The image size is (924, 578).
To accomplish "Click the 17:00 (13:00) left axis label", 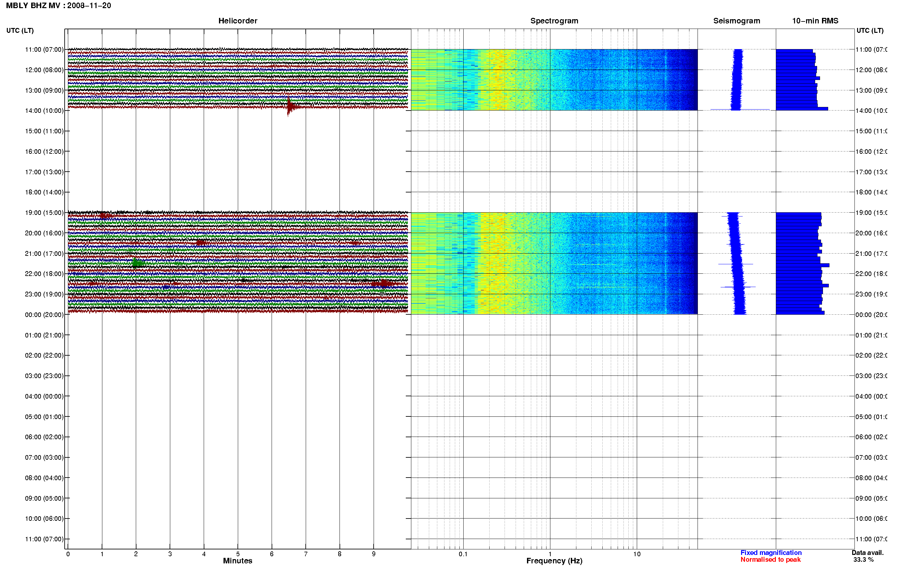I will coord(44,172).
